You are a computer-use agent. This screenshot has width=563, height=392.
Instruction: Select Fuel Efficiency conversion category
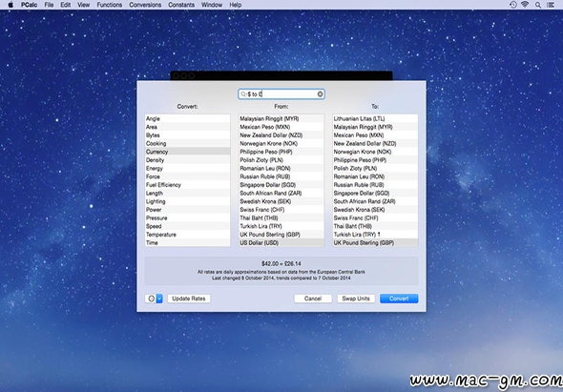(187, 184)
